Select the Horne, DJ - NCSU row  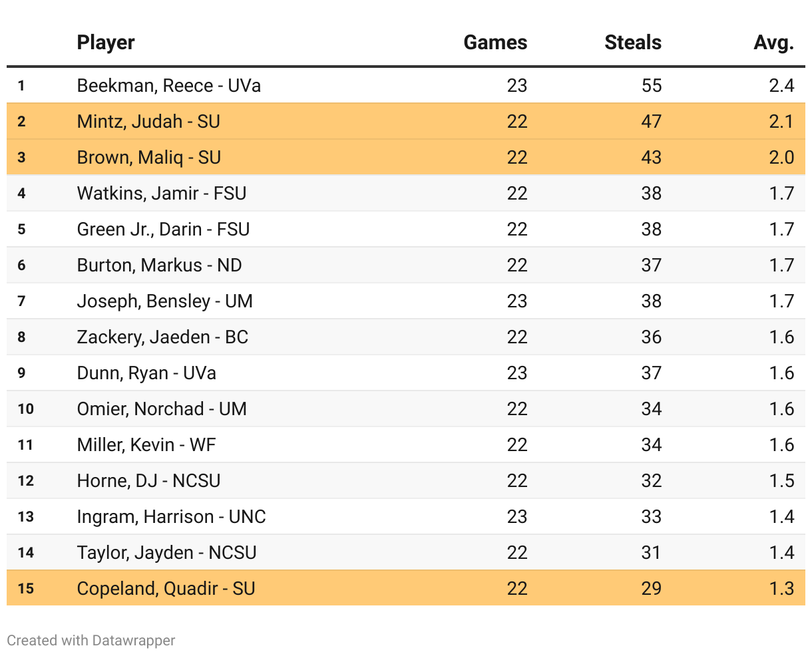click(x=148, y=481)
